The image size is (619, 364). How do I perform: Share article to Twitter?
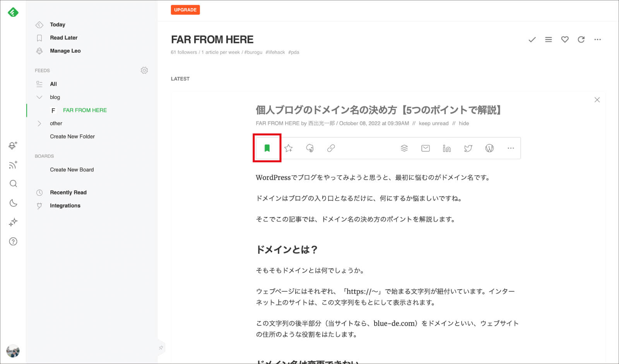pyautogui.click(x=468, y=148)
